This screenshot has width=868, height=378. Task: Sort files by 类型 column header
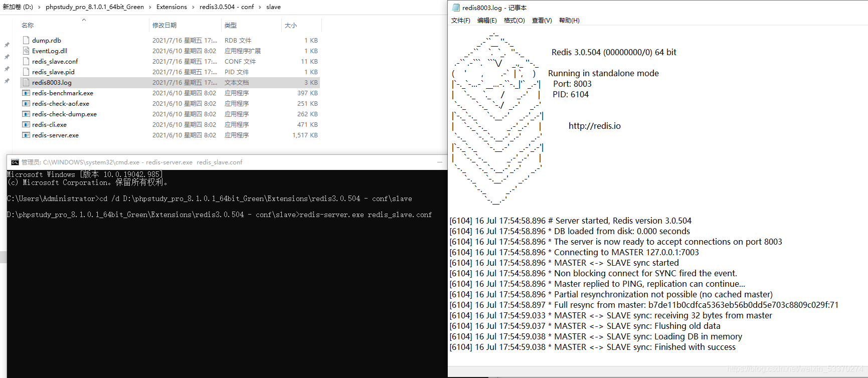(231, 26)
